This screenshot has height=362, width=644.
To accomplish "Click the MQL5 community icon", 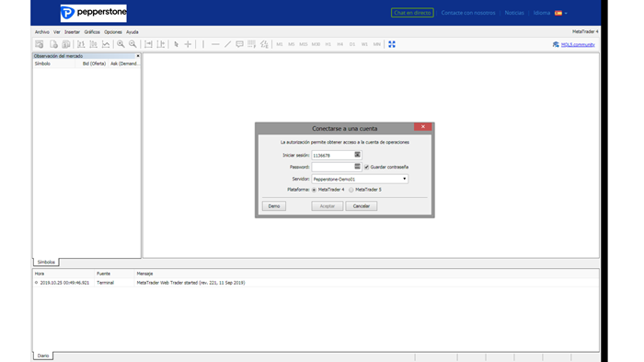I will pyautogui.click(x=556, y=44).
